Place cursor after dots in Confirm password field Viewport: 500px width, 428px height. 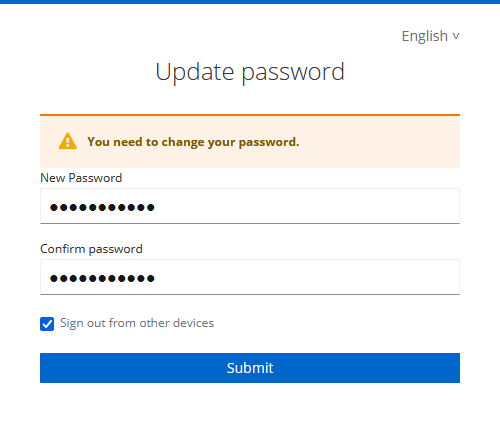coord(156,278)
